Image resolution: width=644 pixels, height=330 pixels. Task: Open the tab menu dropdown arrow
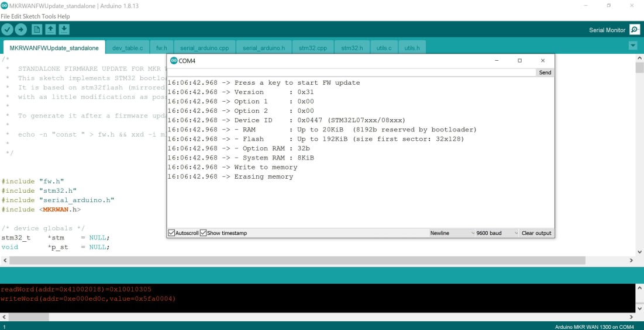click(633, 46)
